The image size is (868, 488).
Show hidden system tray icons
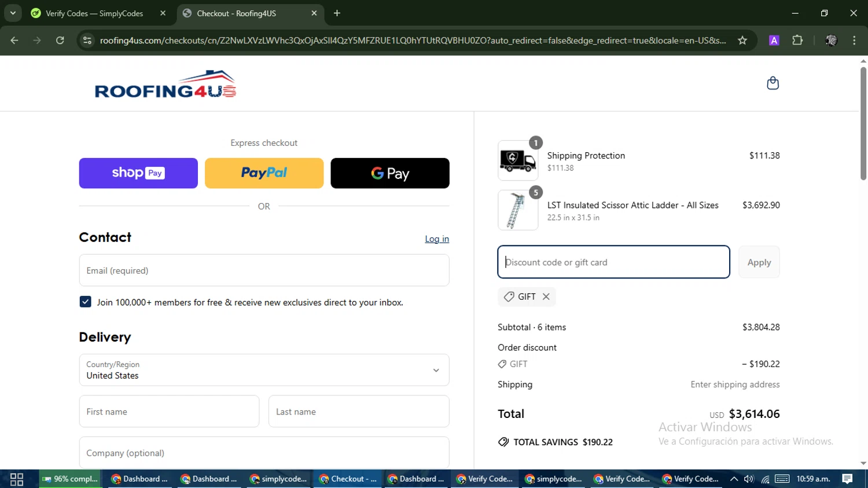click(x=734, y=479)
